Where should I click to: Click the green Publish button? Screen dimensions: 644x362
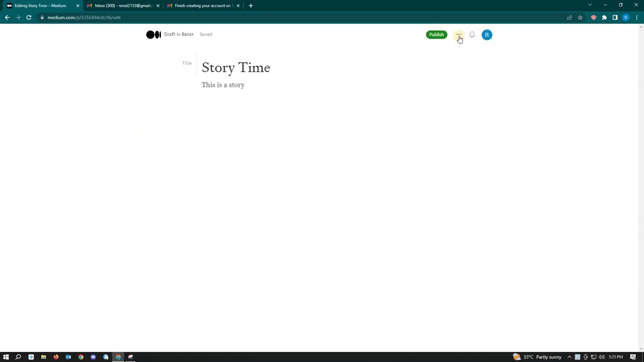tap(436, 35)
